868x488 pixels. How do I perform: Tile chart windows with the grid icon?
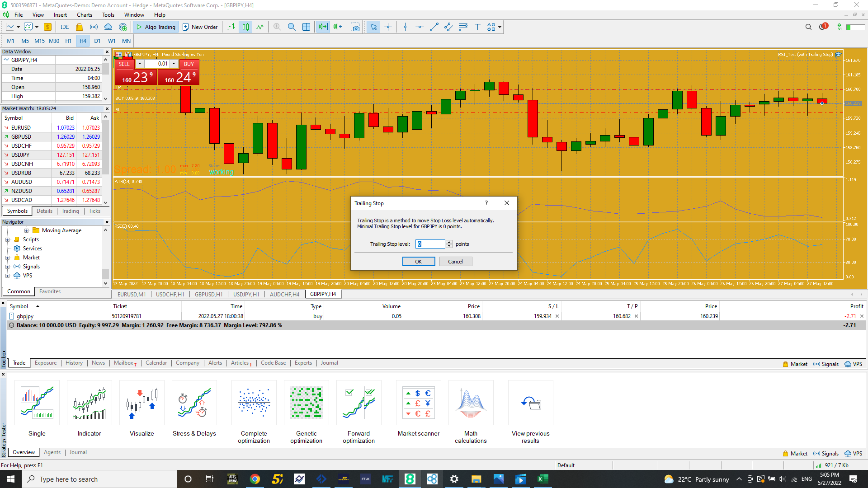(306, 27)
